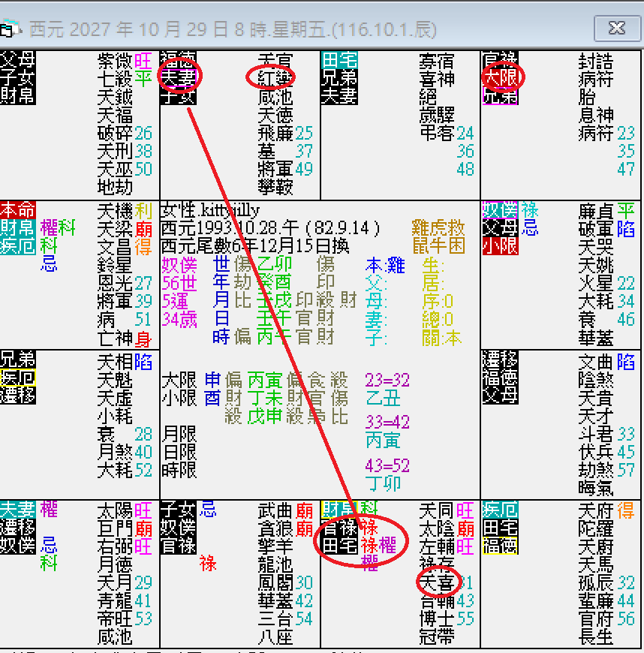
Task: Select the 長生 entry
Action: tap(596, 637)
